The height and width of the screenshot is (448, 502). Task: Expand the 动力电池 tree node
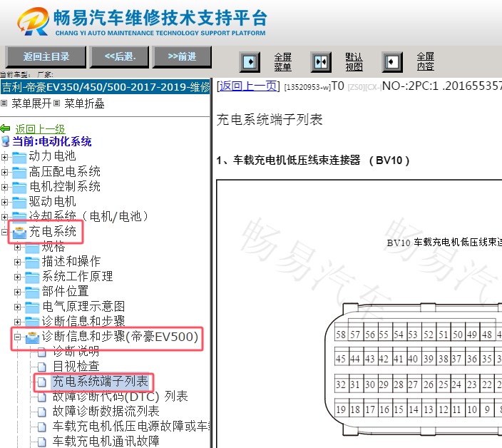click(4, 157)
